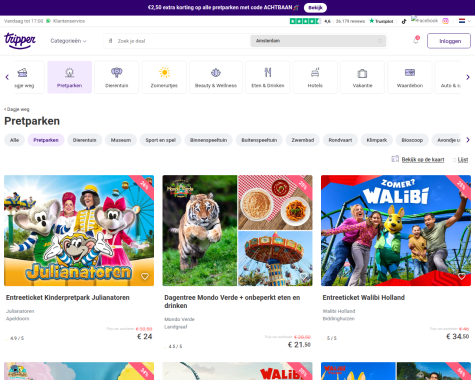Click the 'Landgraaf' location text
This screenshot has height=380, width=475.
176,327
